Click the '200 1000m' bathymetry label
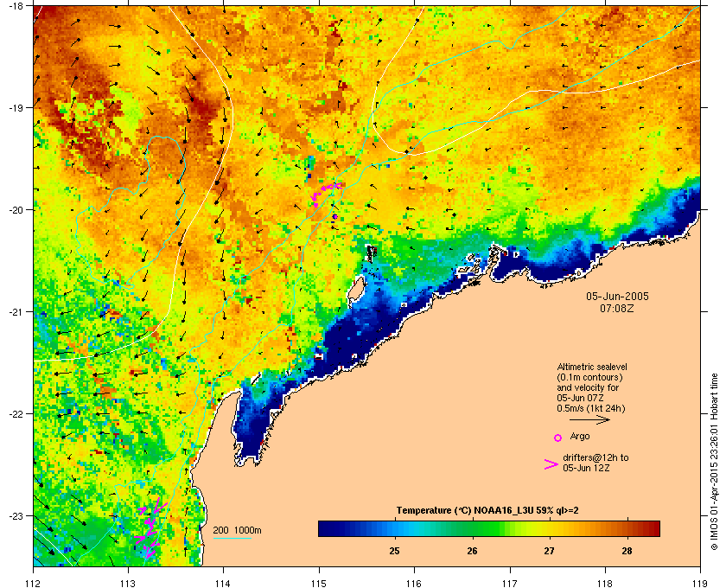726x588 pixels. pyautogui.click(x=237, y=530)
